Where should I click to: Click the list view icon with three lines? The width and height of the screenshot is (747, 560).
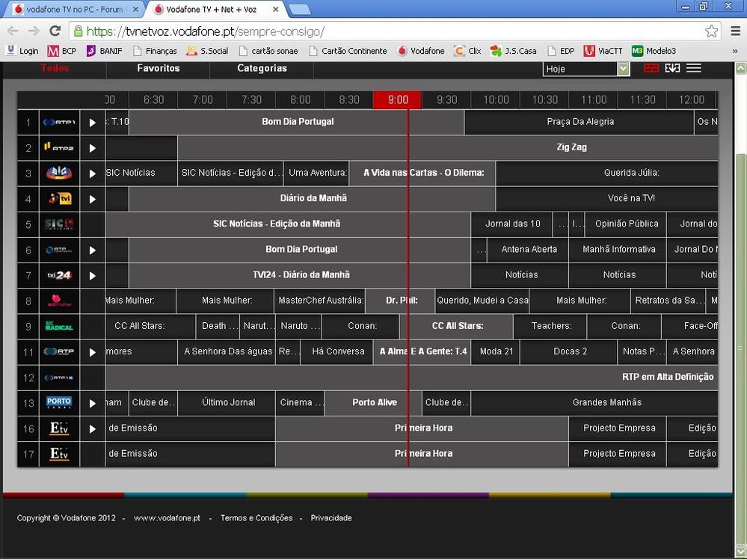pos(693,68)
